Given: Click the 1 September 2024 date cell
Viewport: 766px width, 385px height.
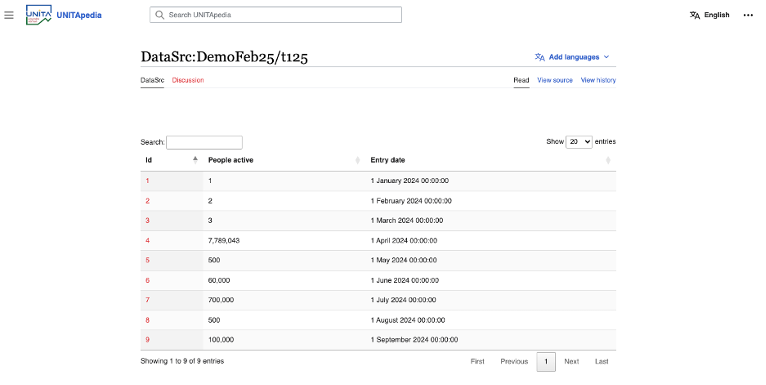Looking at the screenshot, I should [490, 340].
